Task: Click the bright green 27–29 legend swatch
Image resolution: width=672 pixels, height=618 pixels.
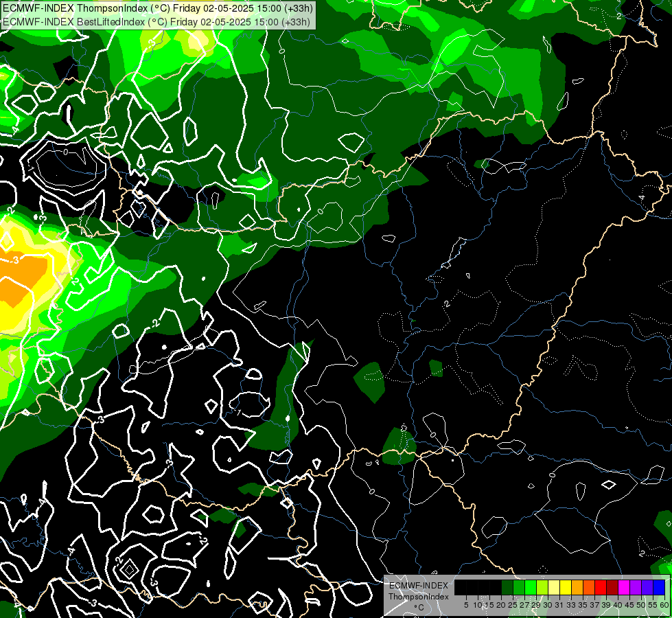Action: click(x=531, y=588)
